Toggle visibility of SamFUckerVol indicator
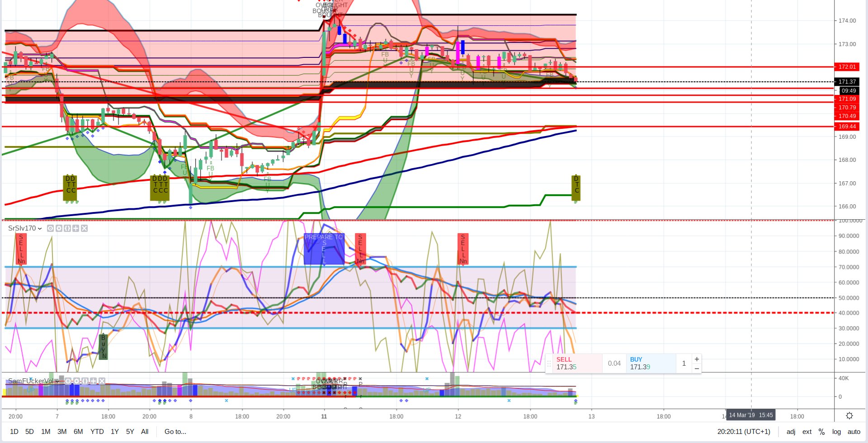Viewport: 868px width, 443px height. (x=68, y=381)
